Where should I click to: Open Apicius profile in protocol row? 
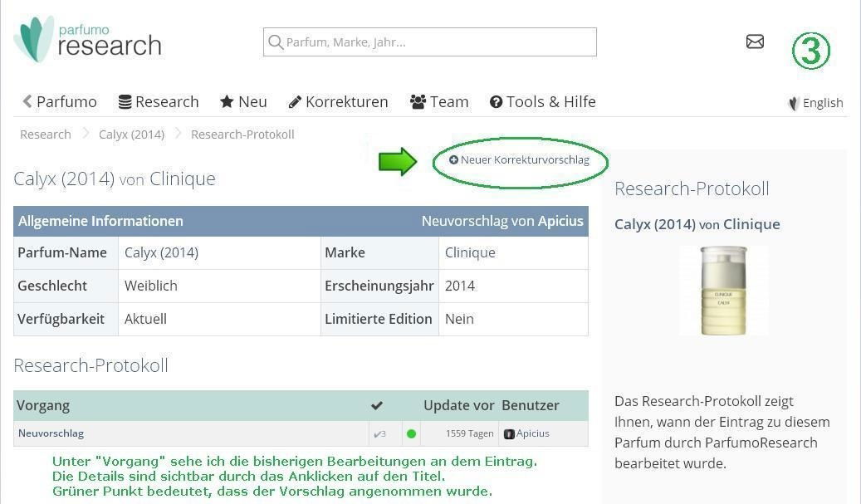[x=533, y=433]
